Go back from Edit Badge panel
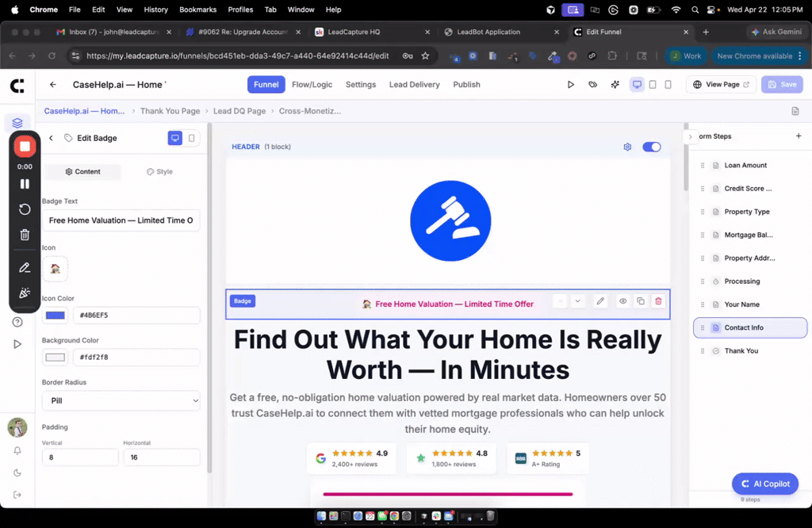Screen dimensions: 812x528 click(x=51, y=138)
